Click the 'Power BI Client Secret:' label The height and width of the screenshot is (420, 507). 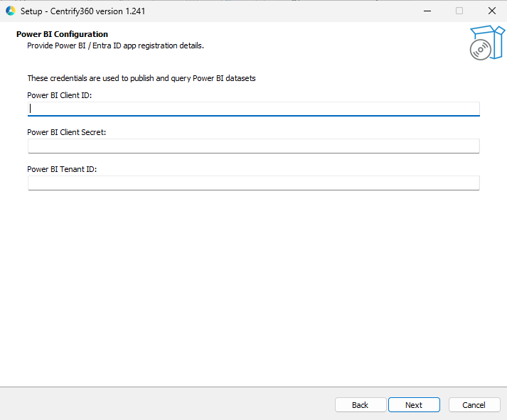point(67,132)
